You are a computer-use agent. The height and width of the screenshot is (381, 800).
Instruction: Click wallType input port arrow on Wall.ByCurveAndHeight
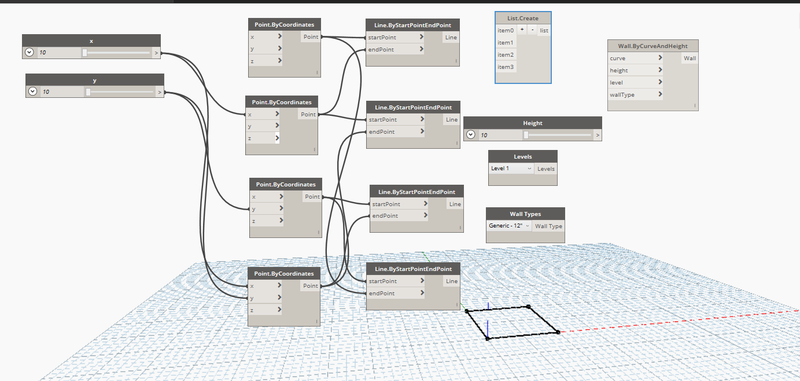tap(660, 94)
